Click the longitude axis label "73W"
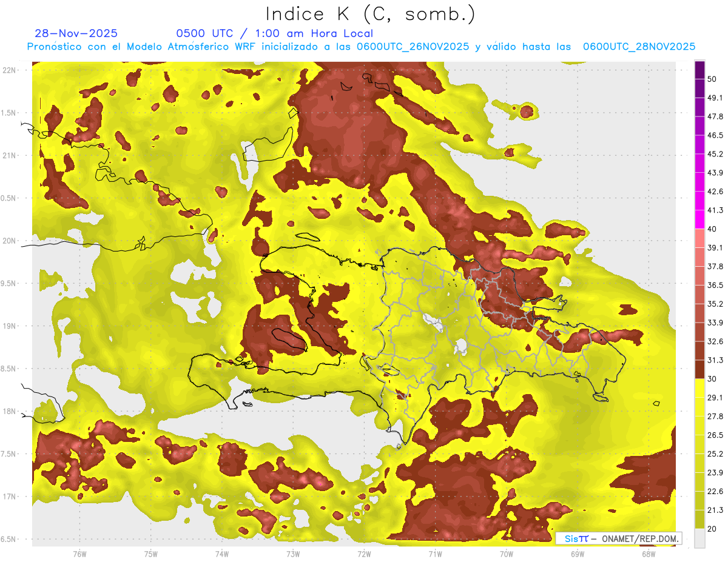Screen dimensions: 728x562 pos(293,554)
